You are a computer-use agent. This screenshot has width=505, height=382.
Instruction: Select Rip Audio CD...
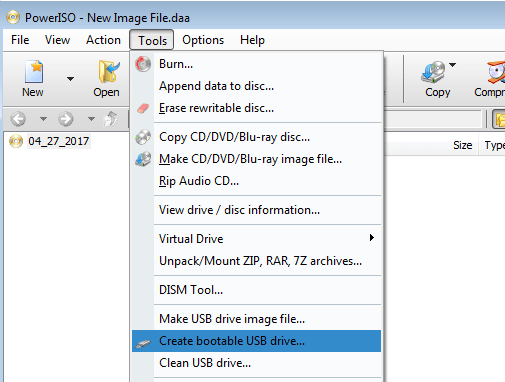coord(256,181)
